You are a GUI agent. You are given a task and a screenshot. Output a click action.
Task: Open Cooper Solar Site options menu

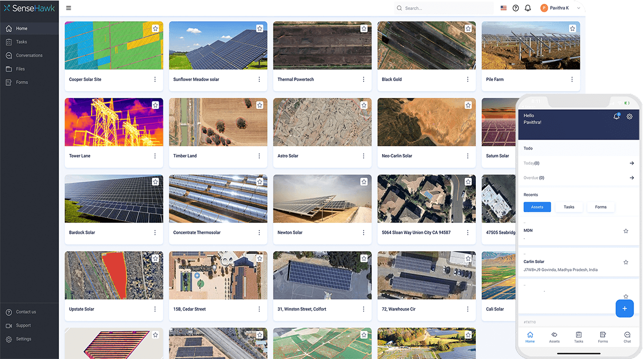pos(155,79)
